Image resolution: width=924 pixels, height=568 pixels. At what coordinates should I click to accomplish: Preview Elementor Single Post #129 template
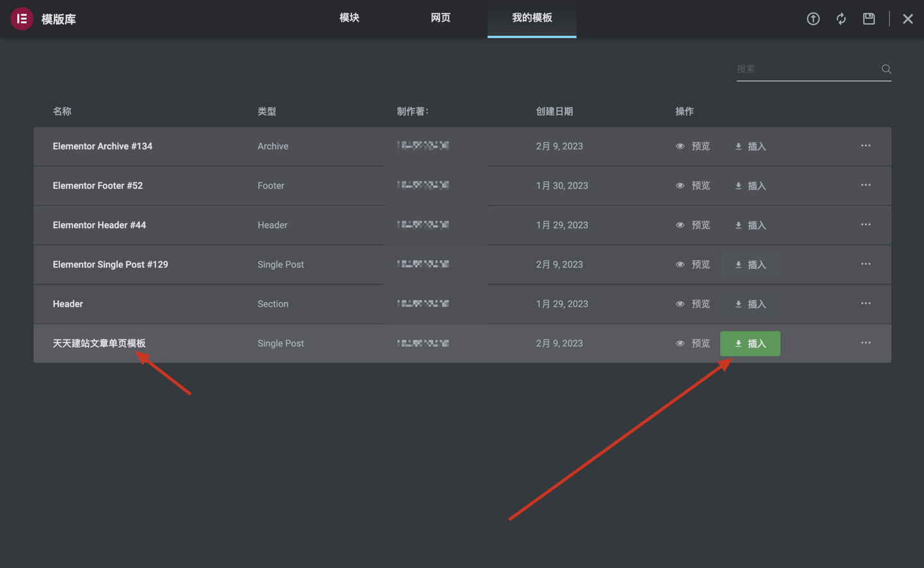pos(693,264)
